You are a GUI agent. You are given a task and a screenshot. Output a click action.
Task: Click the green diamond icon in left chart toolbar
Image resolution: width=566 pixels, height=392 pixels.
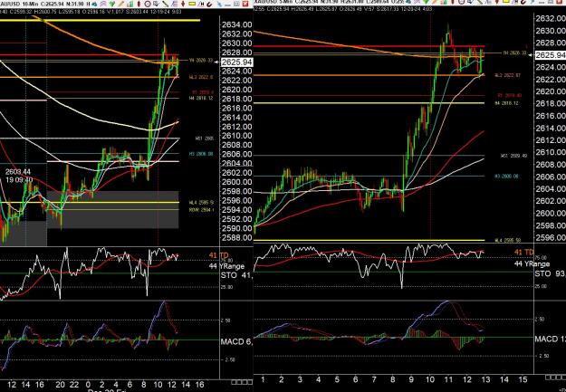click(x=112, y=4)
